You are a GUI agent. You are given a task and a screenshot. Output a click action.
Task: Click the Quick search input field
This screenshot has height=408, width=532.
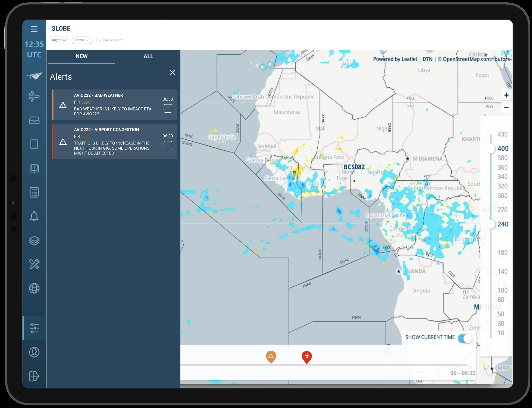(113, 40)
